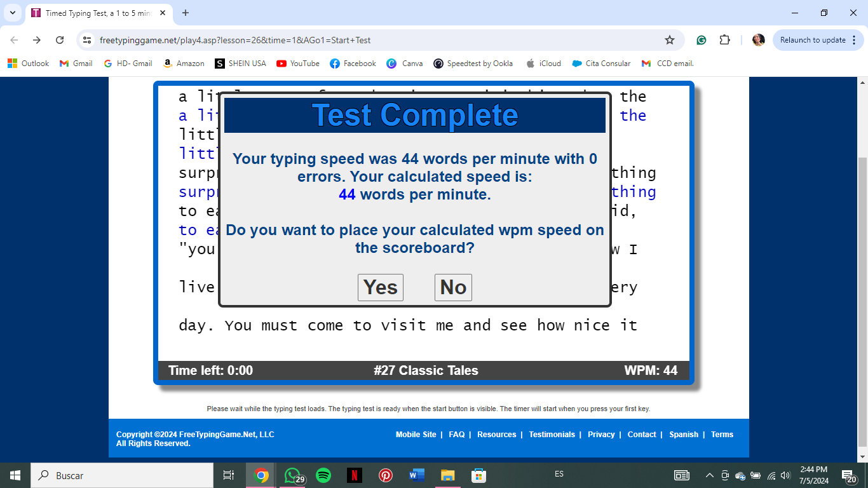Open the HD- Gmail bookmark
Image resolution: width=868 pixels, height=488 pixels.
coord(128,64)
